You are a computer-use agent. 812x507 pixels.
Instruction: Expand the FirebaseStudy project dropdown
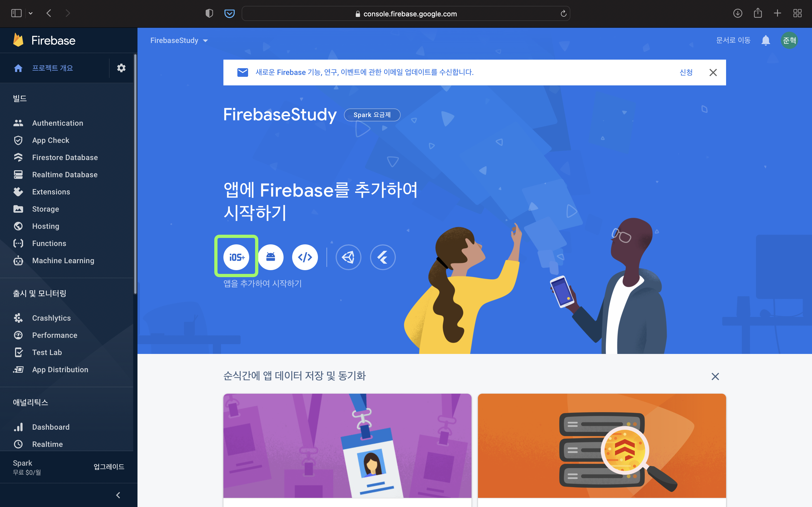pyautogui.click(x=179, y=41)
